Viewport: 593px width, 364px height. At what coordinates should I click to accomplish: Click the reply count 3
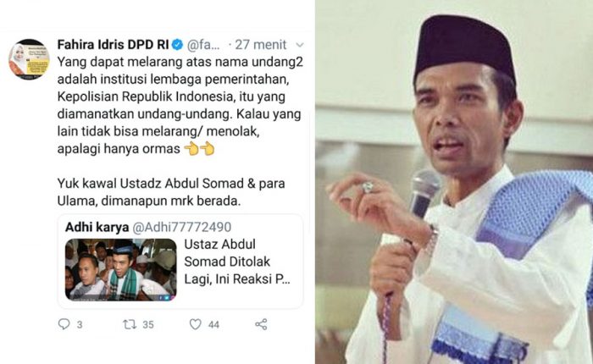pos(80,325)
